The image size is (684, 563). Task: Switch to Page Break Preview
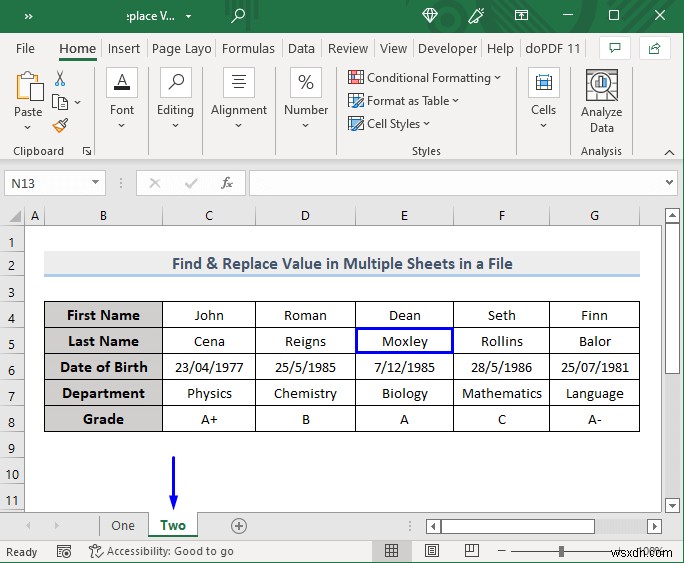[472, 551]
